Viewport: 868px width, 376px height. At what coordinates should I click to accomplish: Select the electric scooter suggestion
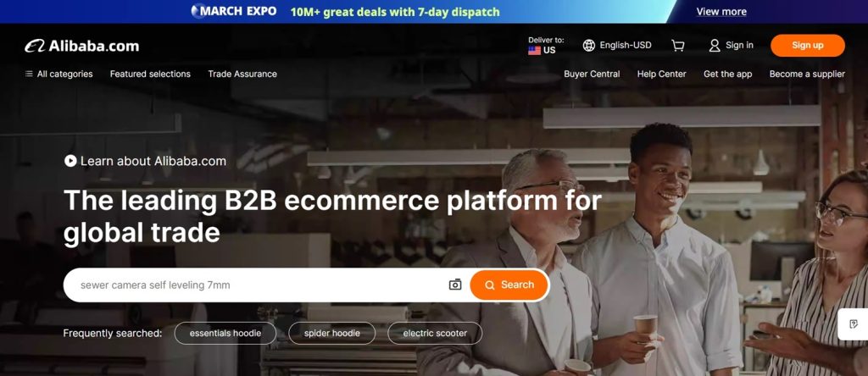tap(435, 334)
